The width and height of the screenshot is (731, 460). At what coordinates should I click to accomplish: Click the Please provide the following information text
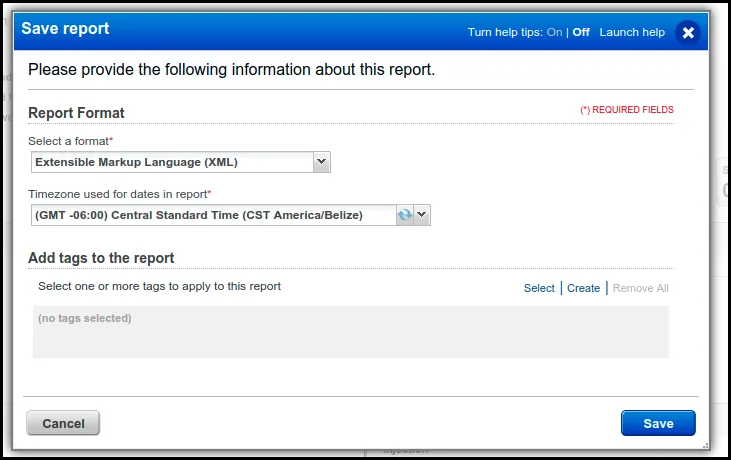231,69
